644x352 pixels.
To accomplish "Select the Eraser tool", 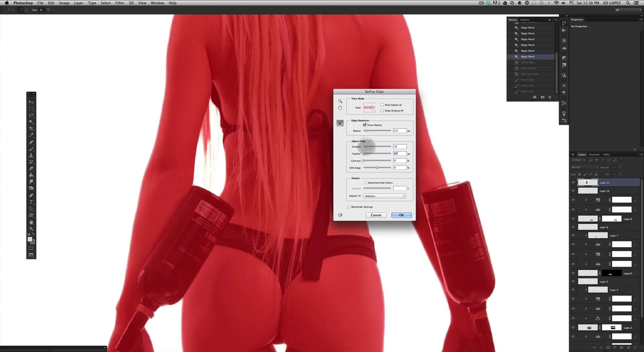I will 31,169.
